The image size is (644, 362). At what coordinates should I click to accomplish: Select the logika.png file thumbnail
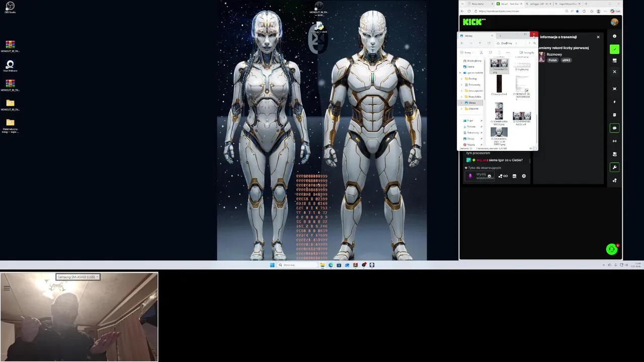pyautogui.click(x=522, y=67)
